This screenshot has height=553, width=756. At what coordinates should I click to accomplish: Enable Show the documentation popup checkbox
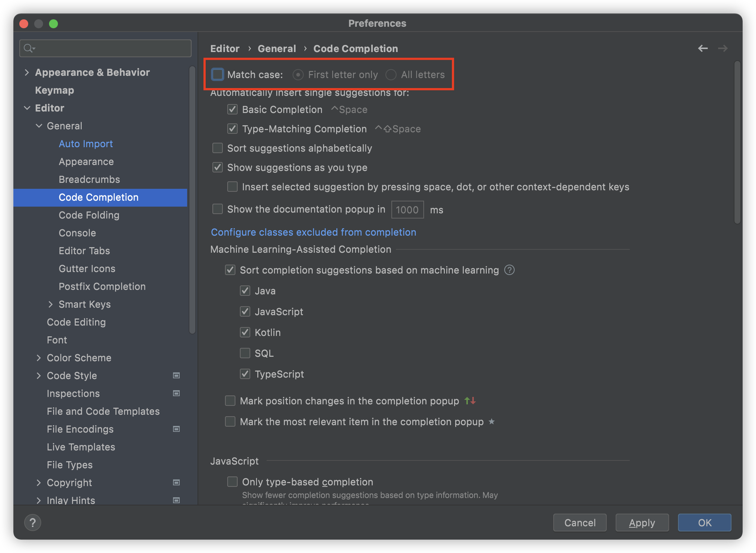tap(218, 209)
